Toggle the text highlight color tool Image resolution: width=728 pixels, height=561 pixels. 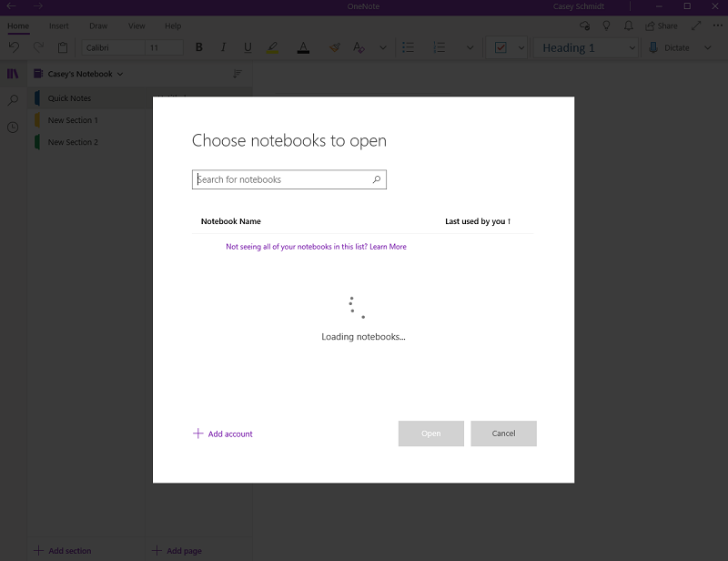[x=272, y=47]
